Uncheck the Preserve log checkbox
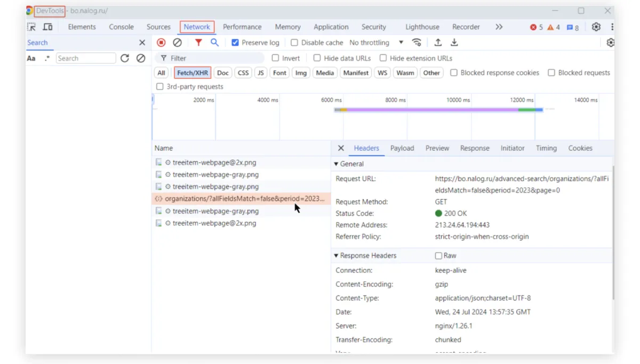This screenshot has height=364, width=640. [235, 43]
